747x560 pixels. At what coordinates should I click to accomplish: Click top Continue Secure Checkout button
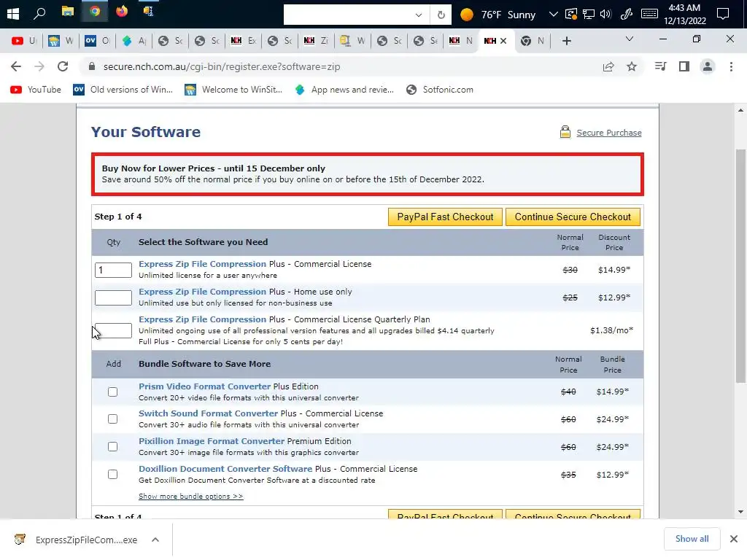coord(573,217)
